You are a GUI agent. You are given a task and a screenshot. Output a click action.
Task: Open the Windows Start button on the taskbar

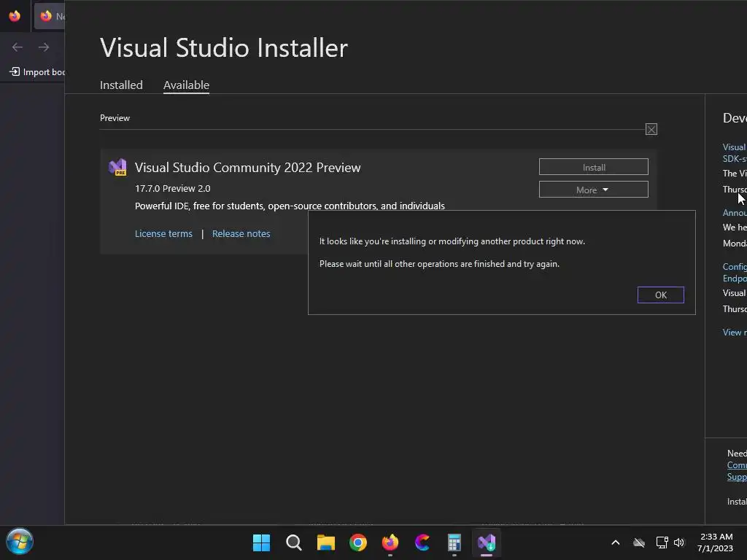click(261, 542)
